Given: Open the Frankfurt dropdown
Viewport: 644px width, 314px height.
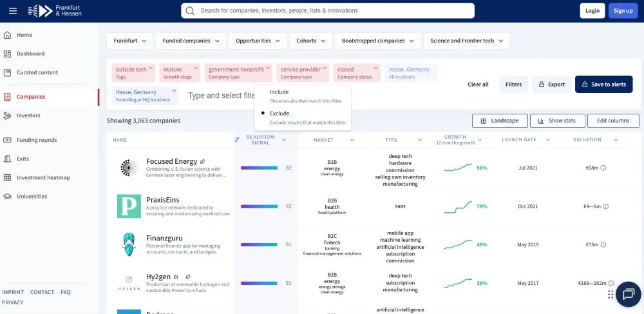Looking at the screenshot, I should 130,41.
